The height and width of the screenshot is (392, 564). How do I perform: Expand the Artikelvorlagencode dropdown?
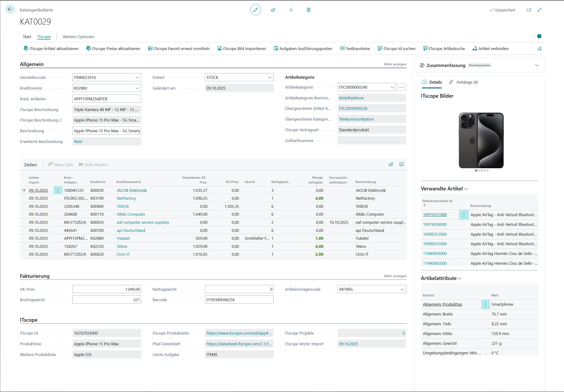click(402, 289)
